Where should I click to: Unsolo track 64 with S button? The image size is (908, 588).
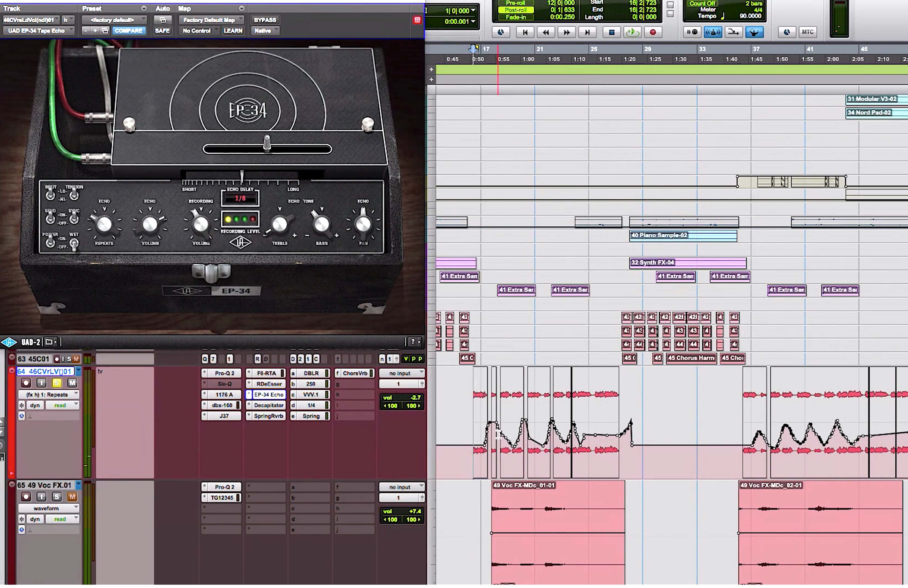tap(57, 383)
